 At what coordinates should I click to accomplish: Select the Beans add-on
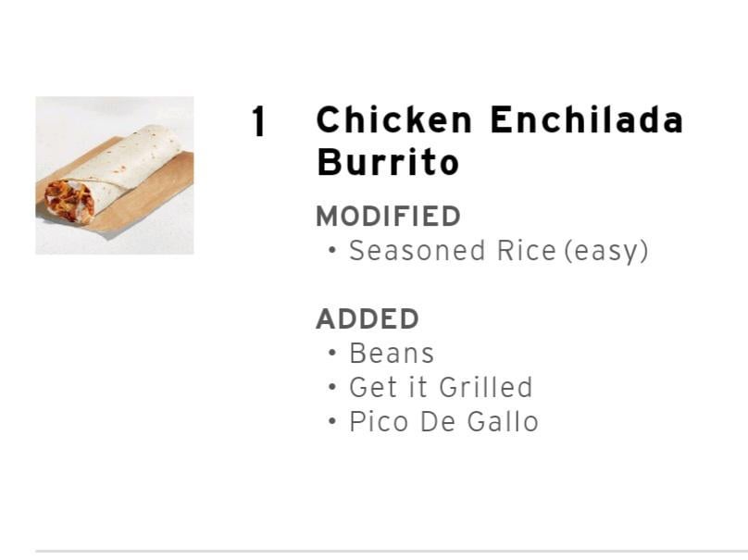(x=392, y=354)
